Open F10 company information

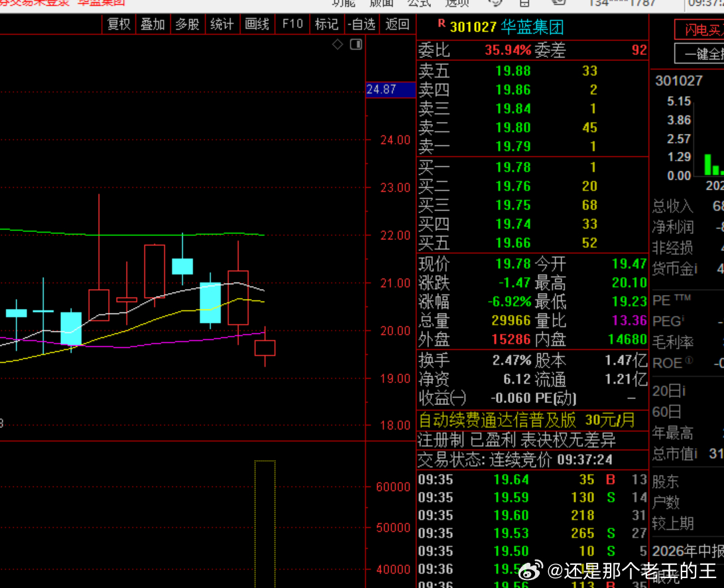292,24
